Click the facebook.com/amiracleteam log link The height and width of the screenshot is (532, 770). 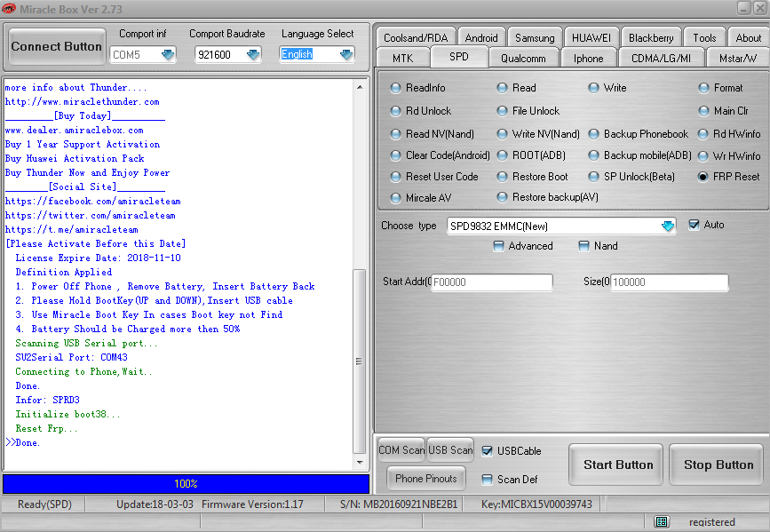[93, 202]
